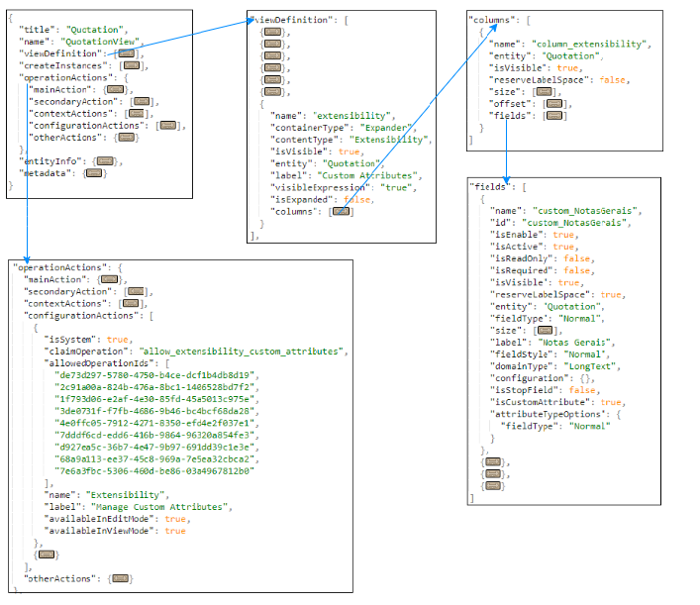Click the availableInEditMode true value
700x605 pixels.
[x=175, y=519]
